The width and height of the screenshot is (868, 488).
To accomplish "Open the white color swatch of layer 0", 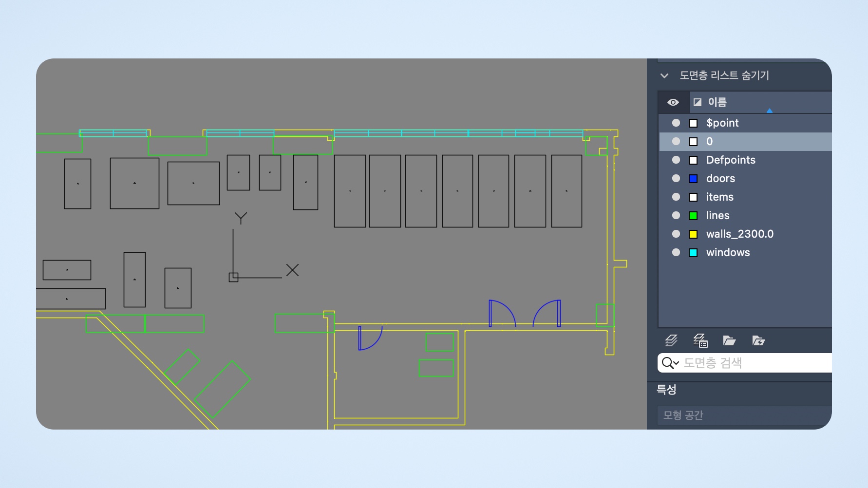I will 693,142.
